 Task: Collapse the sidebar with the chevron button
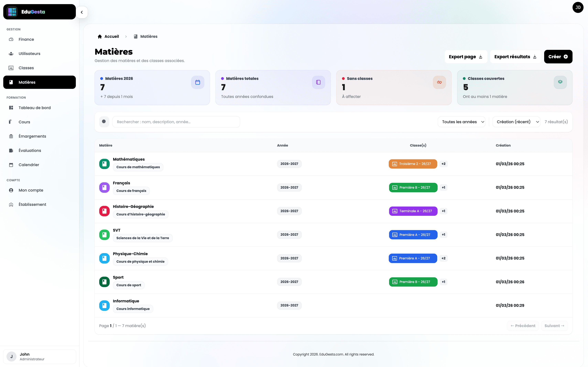click(x=82, y=12)
